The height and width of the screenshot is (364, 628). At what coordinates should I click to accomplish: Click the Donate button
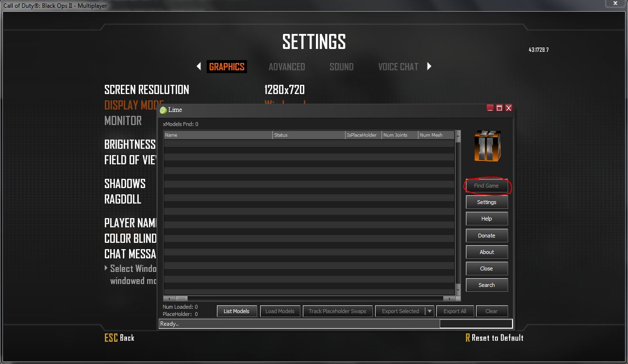(487, 236)
